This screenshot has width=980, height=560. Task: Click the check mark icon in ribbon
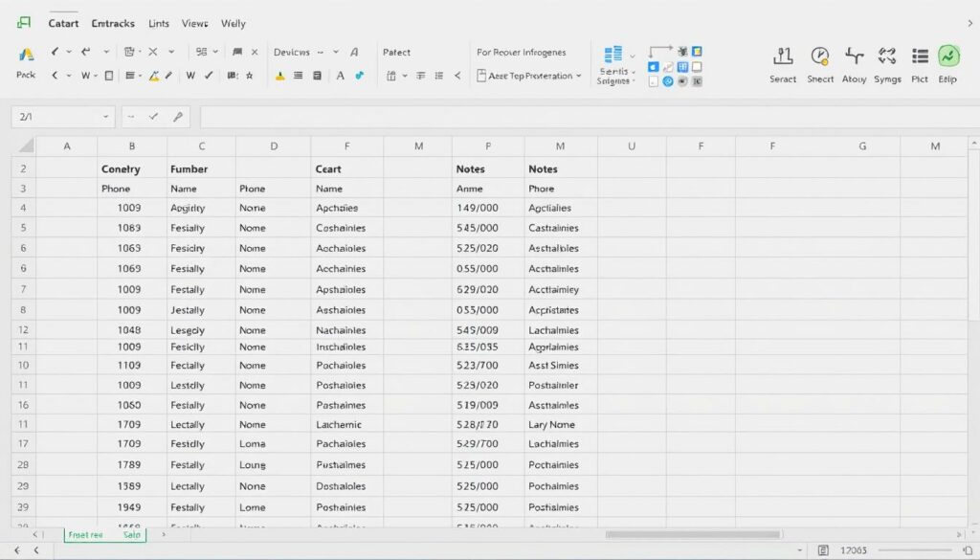(x=209, y=76)
